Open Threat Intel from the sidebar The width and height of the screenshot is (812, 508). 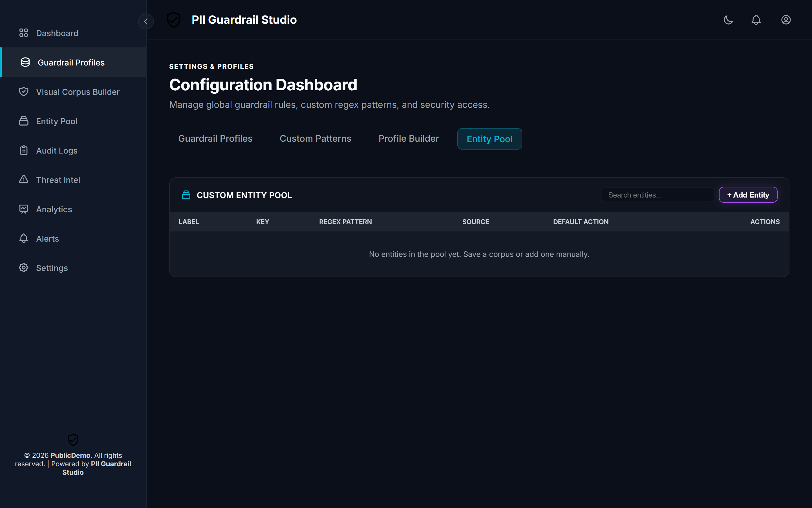[x=73, y=180]
